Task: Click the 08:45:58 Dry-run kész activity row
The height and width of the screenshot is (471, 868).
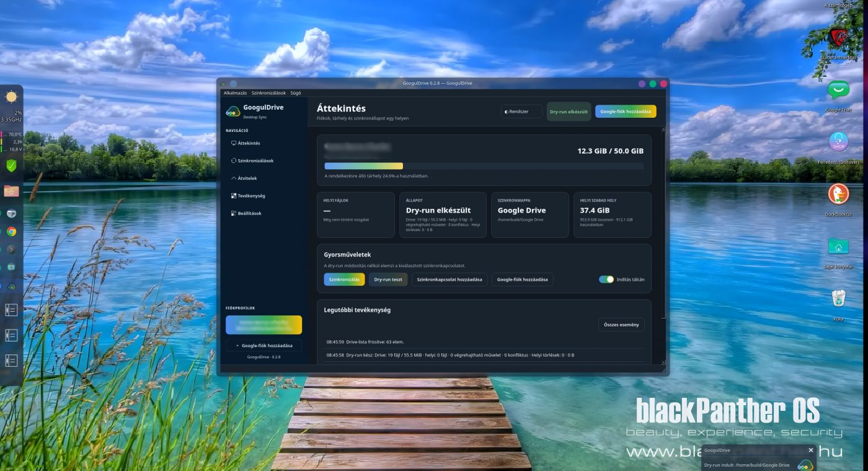Action: point(485,355)
